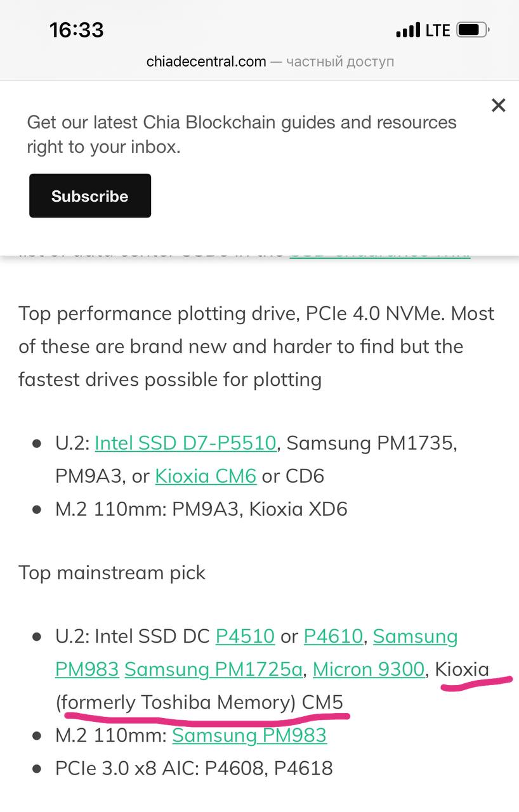Close the newsletter subscription banner
This screenshot has width=519, height=812.
(x=499, y=105)
